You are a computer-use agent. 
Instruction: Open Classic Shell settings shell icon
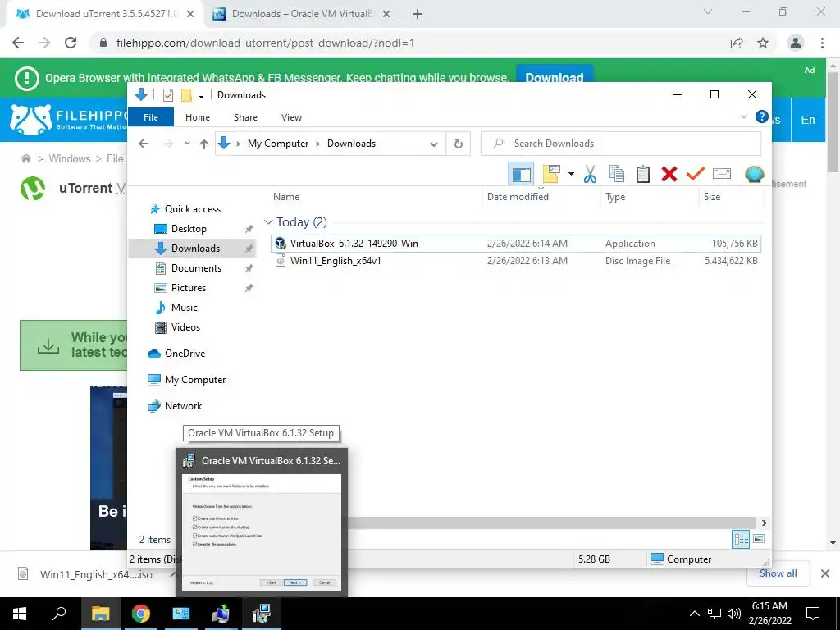(755, 174)
